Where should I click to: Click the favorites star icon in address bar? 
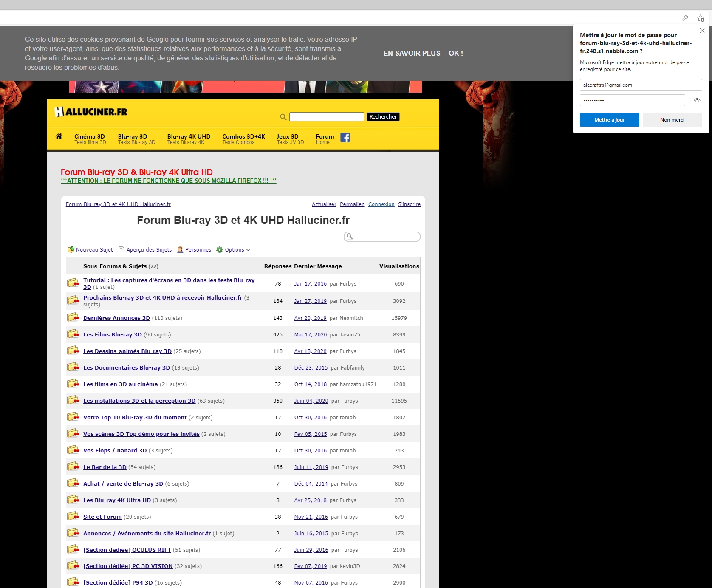click(x=700, y=18)
